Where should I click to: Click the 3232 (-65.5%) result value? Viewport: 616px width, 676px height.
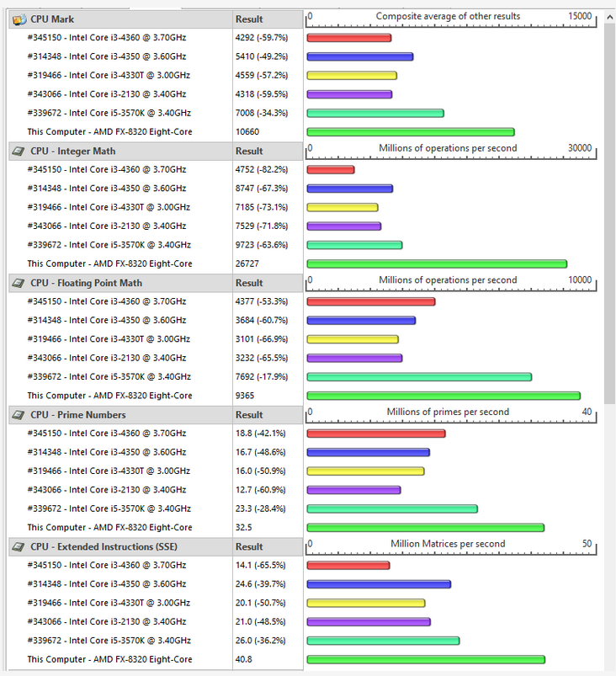262,359
